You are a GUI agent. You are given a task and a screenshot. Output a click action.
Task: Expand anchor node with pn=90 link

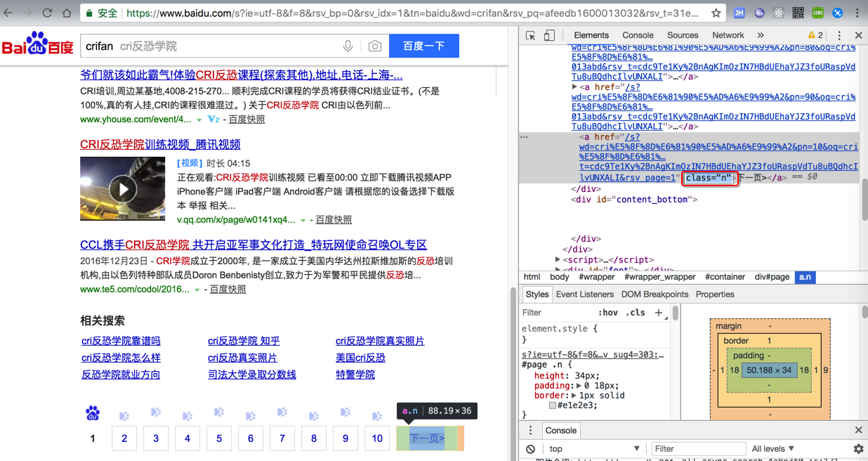tap(575, 87)
